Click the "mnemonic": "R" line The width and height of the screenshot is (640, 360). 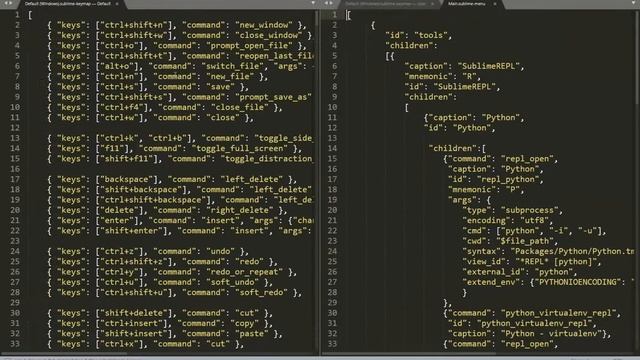click(442, 76)
